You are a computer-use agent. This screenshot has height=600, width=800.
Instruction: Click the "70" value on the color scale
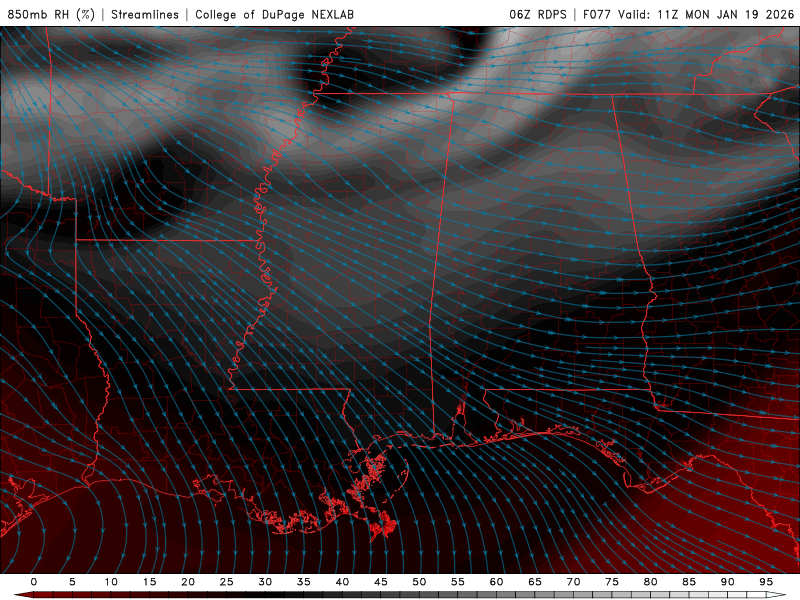pyautogui.click(x=573, y=582)
